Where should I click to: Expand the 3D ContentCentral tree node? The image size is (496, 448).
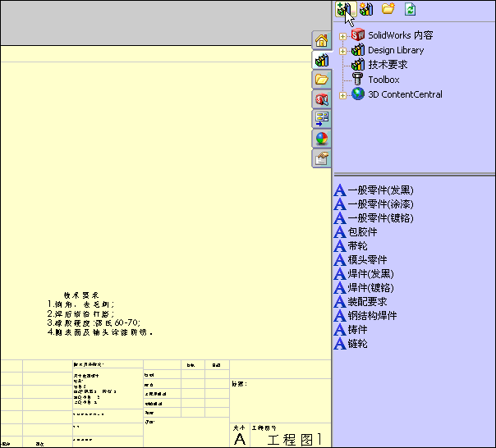(x=342, y=95)
